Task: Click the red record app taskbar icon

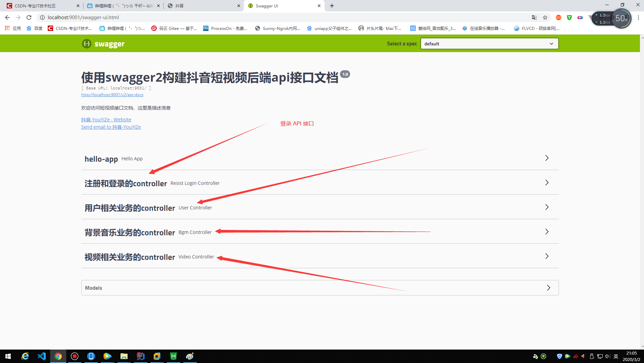Action: pyautogui.click(x=75, y=356)
